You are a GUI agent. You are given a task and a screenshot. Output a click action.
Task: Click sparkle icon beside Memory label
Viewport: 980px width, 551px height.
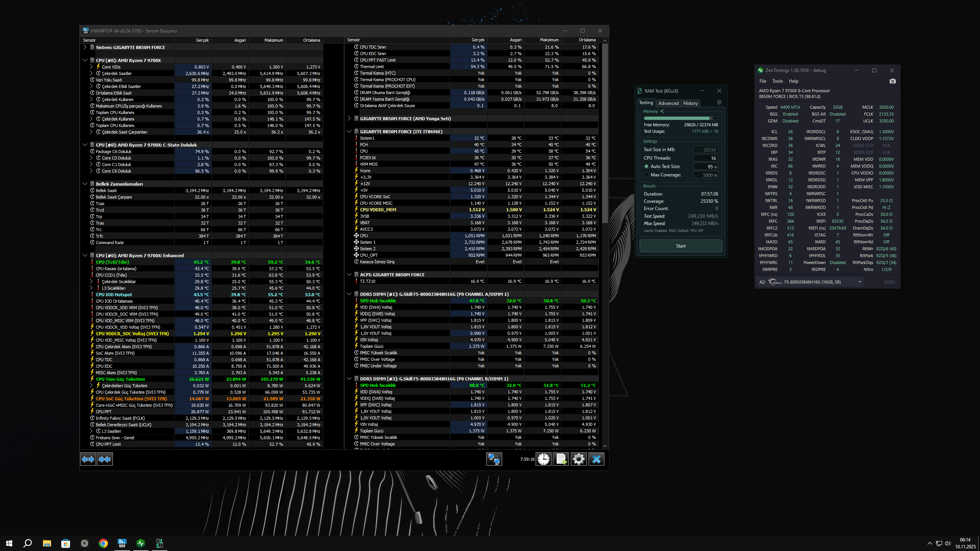[x=662, y=111]
